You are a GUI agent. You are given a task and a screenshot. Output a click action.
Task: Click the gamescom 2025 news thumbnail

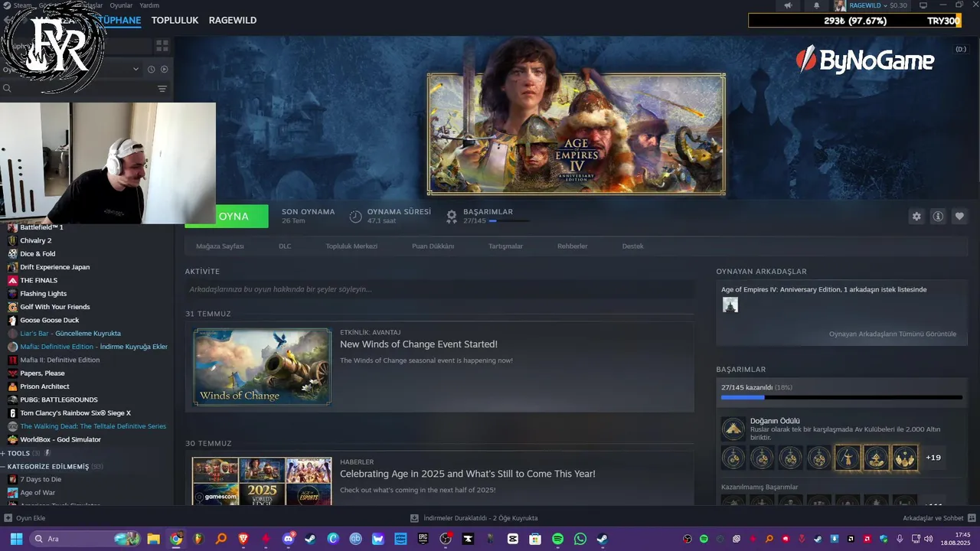pyautogui.click(x=262, y=481)
